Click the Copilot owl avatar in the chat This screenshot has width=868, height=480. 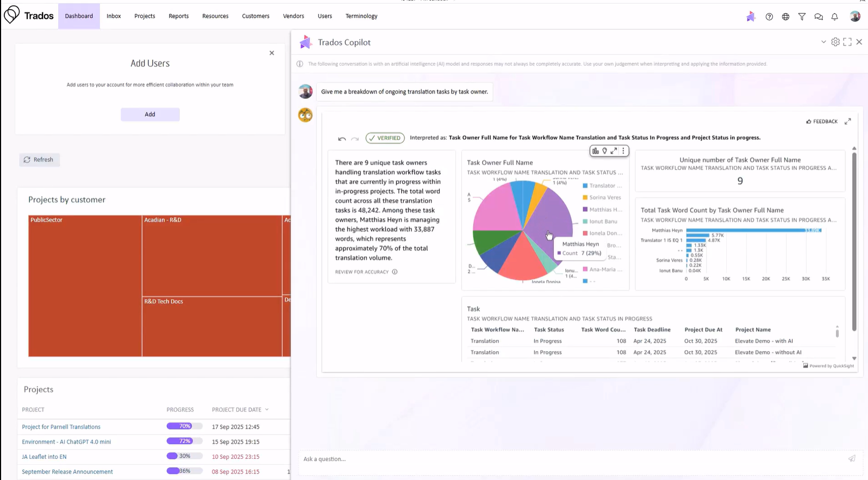[305, 115]
